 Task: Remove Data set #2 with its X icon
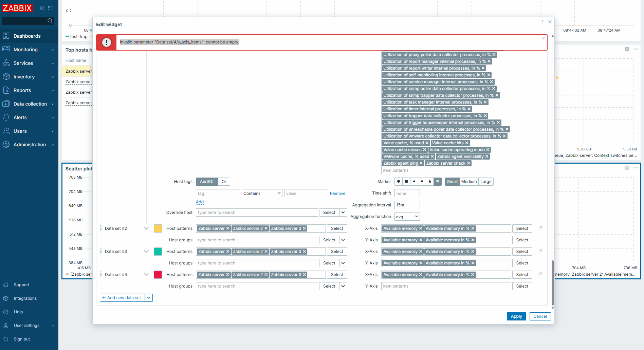coord(541,227)
